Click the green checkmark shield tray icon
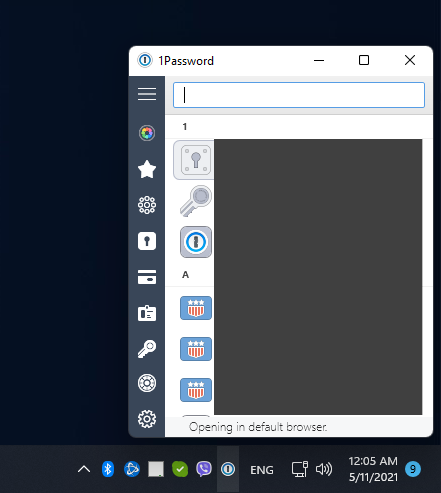 (x=180, y=469)
